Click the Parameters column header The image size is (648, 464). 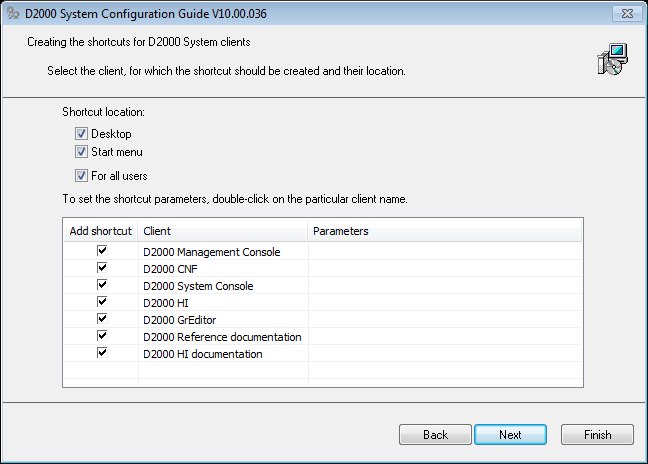(x=445, y=231)
